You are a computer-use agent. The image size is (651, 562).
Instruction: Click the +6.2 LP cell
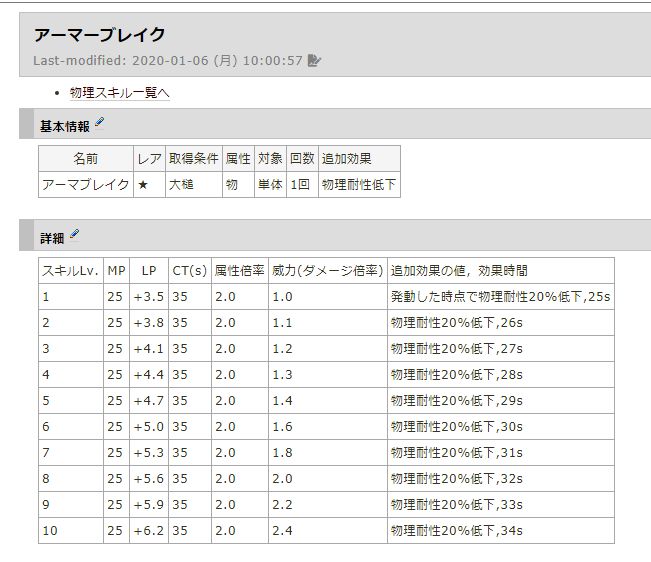coord(149,530)
